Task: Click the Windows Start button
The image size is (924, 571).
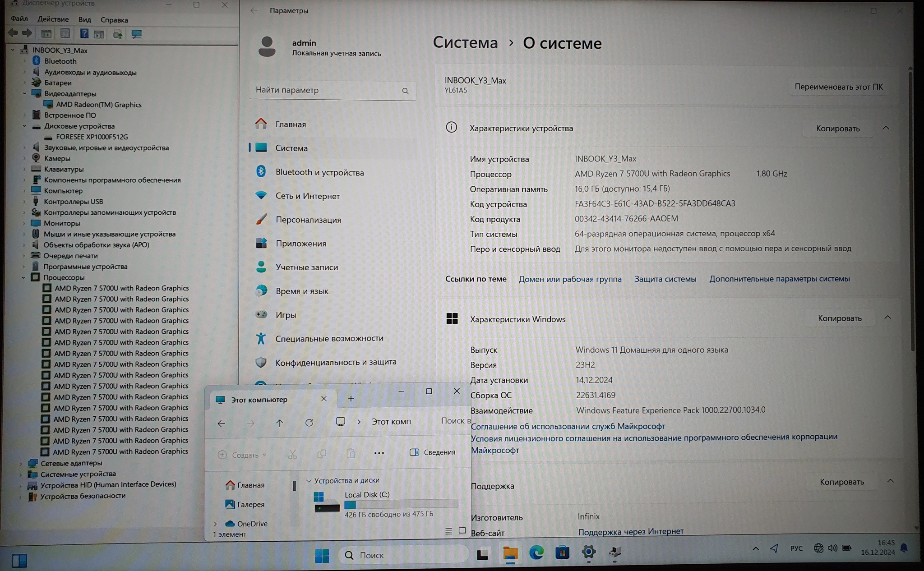Action: (322, 555)
